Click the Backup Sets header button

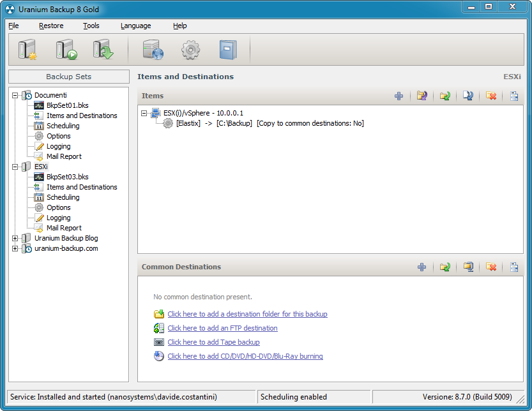[x=69, y=77]
